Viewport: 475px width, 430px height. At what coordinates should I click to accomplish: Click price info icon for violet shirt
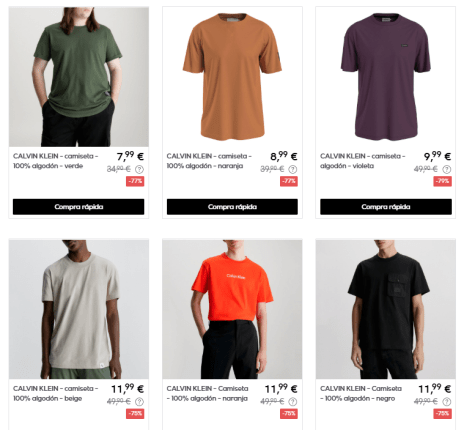click(x=446, y=169)
